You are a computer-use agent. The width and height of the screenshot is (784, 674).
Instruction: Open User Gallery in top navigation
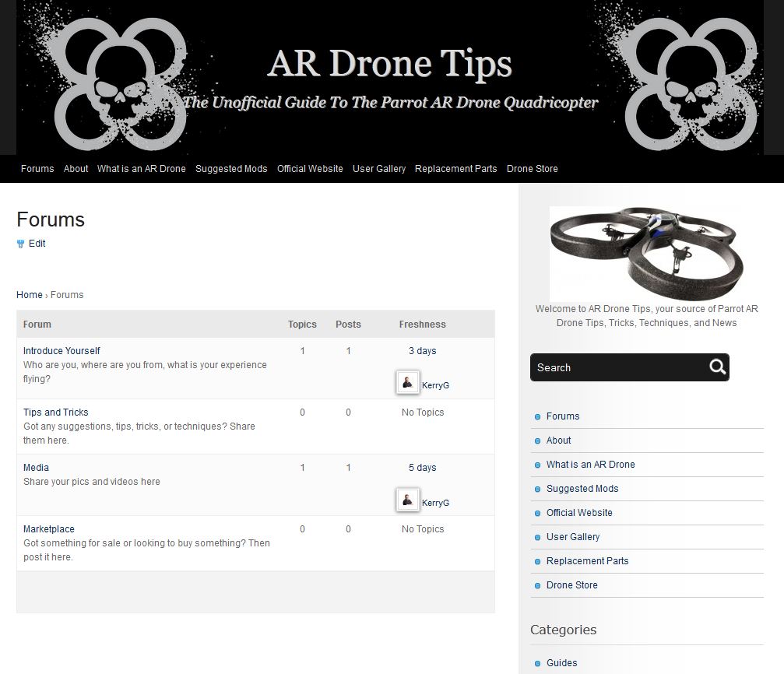[x=379, y=168]
